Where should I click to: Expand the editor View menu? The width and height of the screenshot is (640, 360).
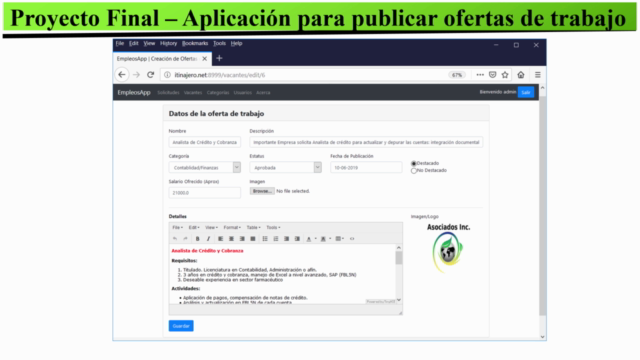tap(211, 227)
